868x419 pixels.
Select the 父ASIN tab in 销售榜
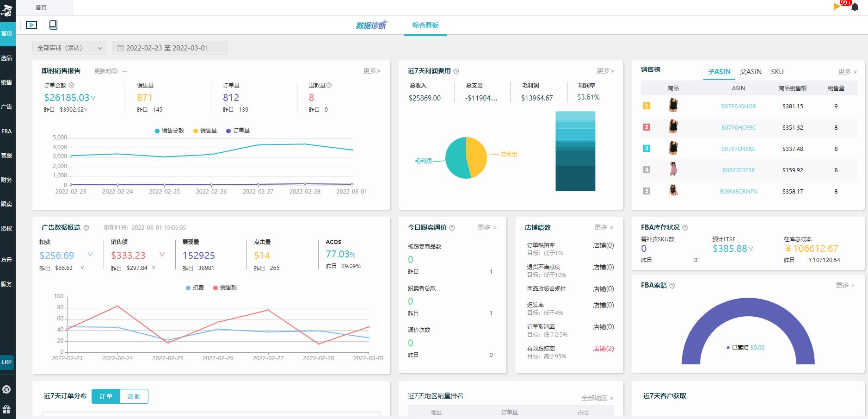coord(750,72)
